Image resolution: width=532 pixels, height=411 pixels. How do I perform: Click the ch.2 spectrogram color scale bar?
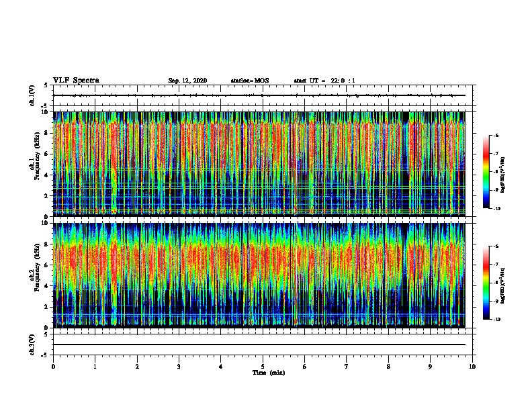pos(486,283)
